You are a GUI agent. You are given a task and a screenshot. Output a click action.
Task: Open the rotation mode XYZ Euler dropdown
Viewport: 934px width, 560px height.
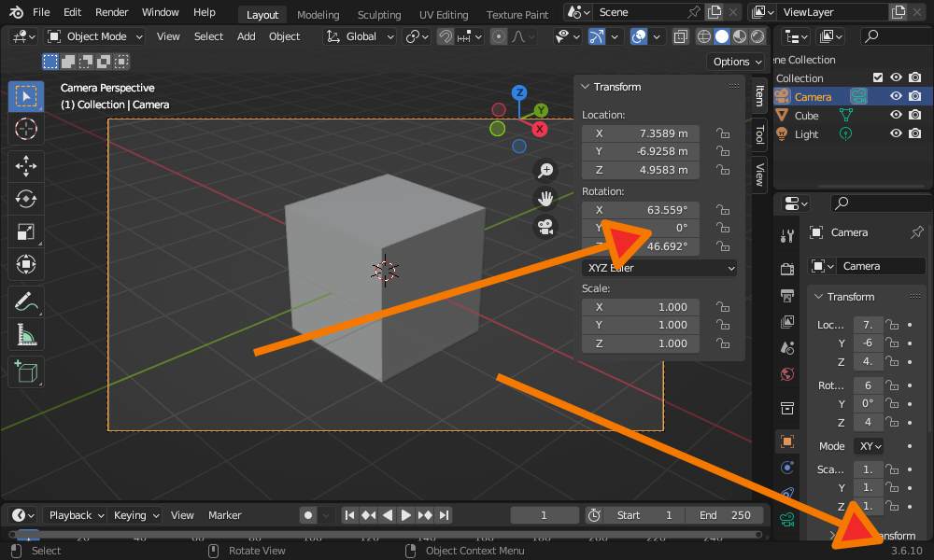[x=659, y=268]
